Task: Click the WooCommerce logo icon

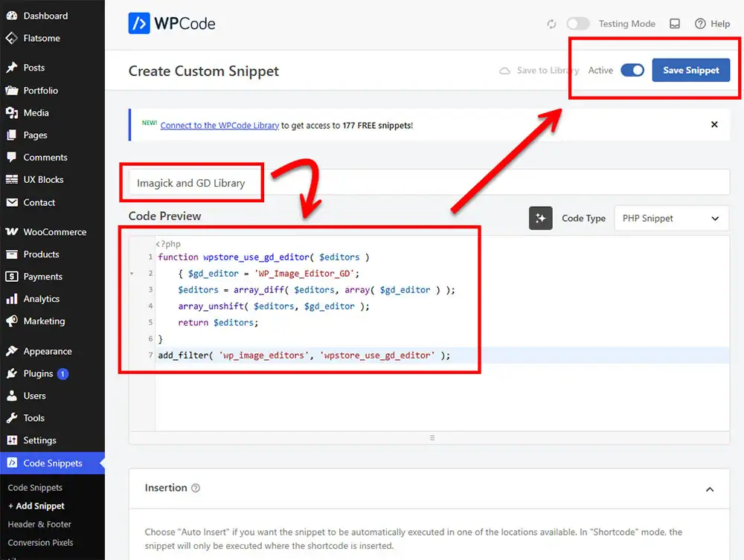Action: [12, 232]
